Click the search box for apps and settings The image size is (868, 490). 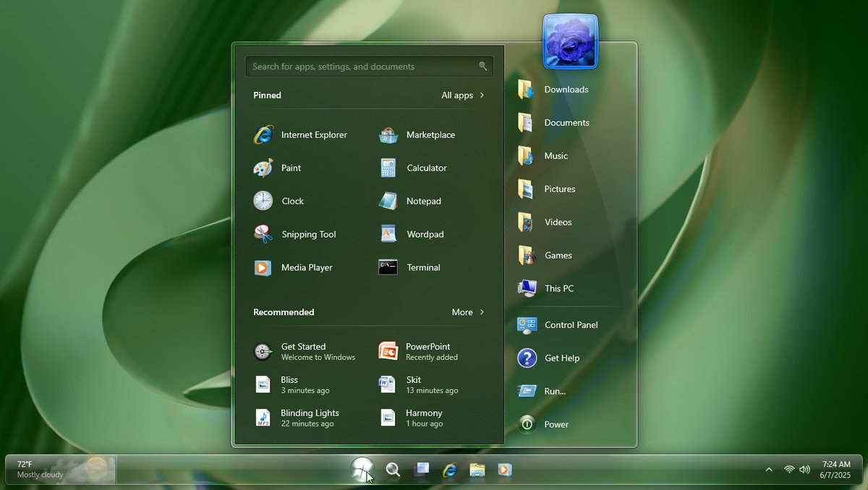370,66
